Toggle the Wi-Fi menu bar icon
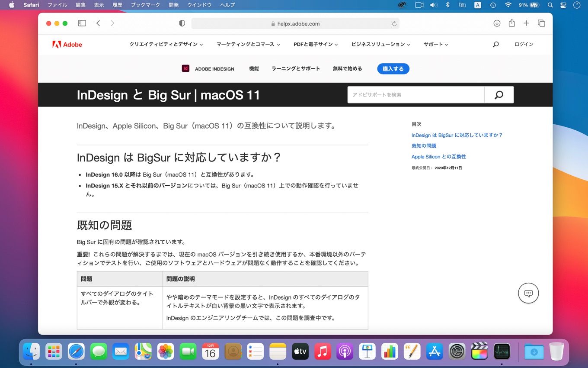 pyautogui.click(x=508, y=5)
